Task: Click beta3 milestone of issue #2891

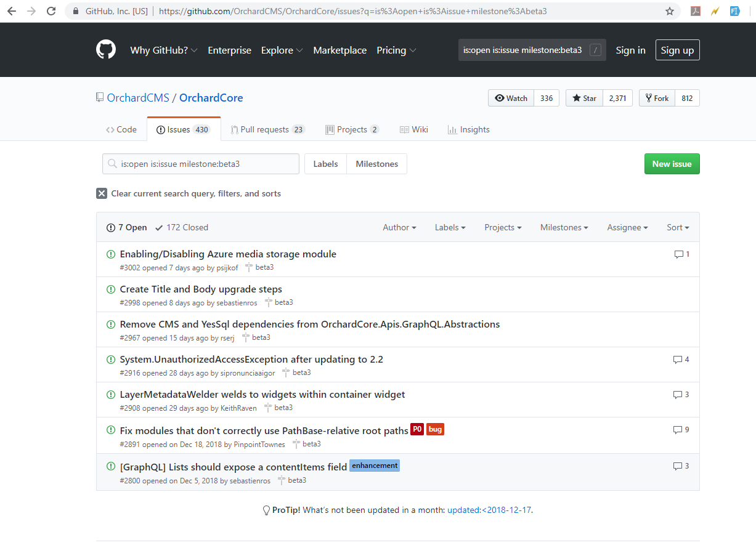Action: tap(307, 444)
